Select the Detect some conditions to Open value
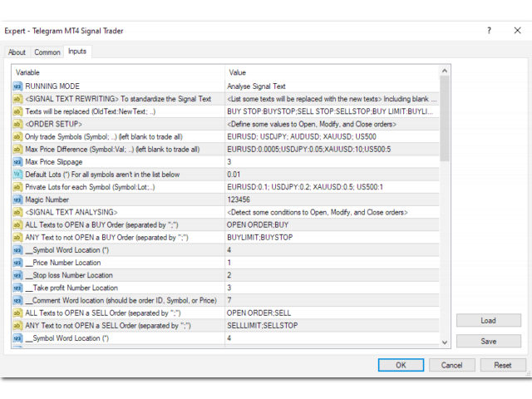This screenshot has height=399, width=532. 318,213
